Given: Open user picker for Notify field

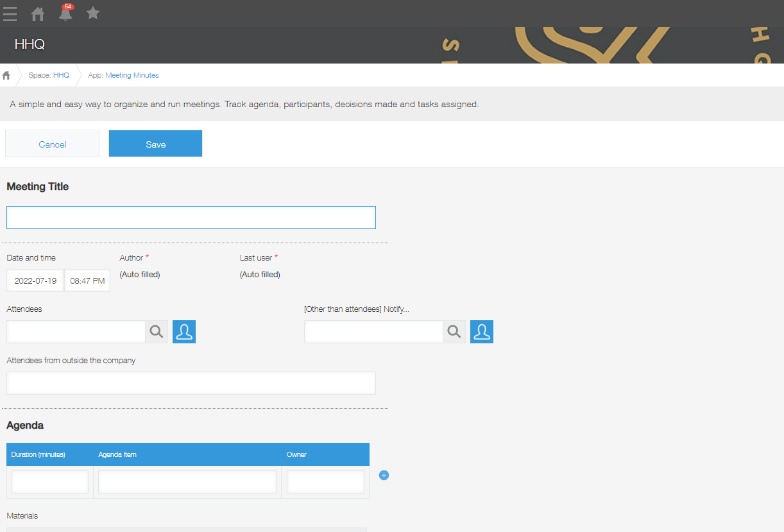Looking at the screenshot, I should 482,332.
